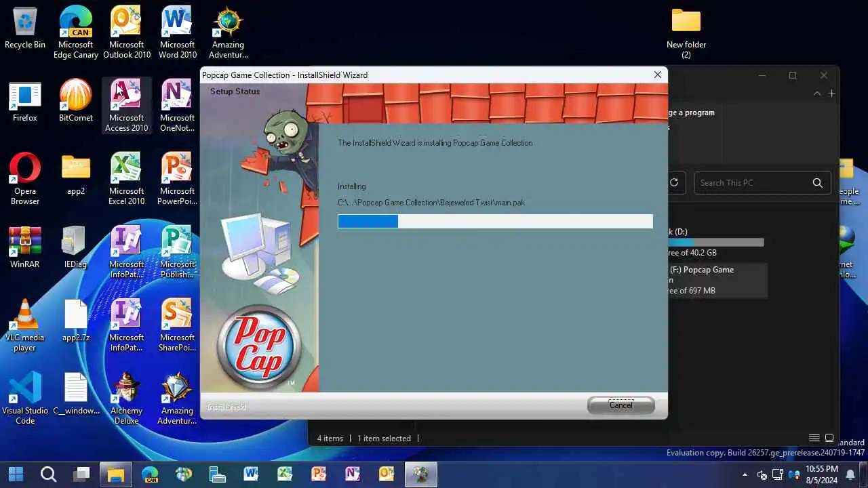Add a new tab in File Explorer
The height and width of the screenshot is (488, 868).
(831, 93)
